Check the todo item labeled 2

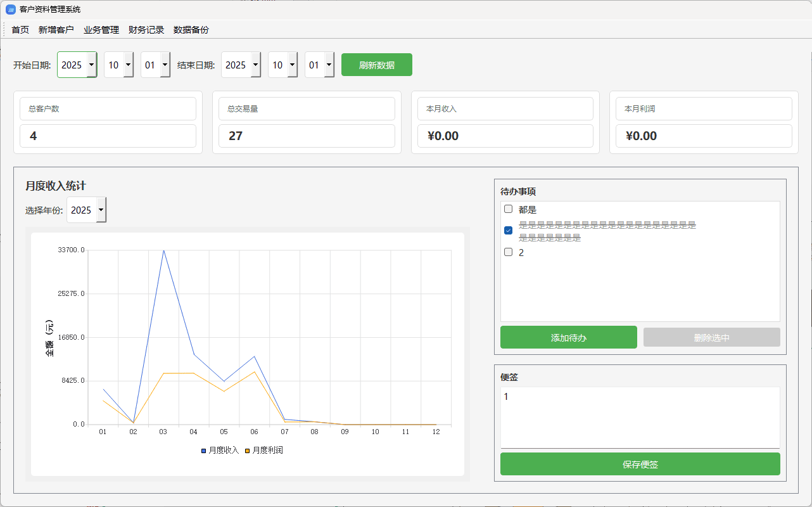(508, 252)
